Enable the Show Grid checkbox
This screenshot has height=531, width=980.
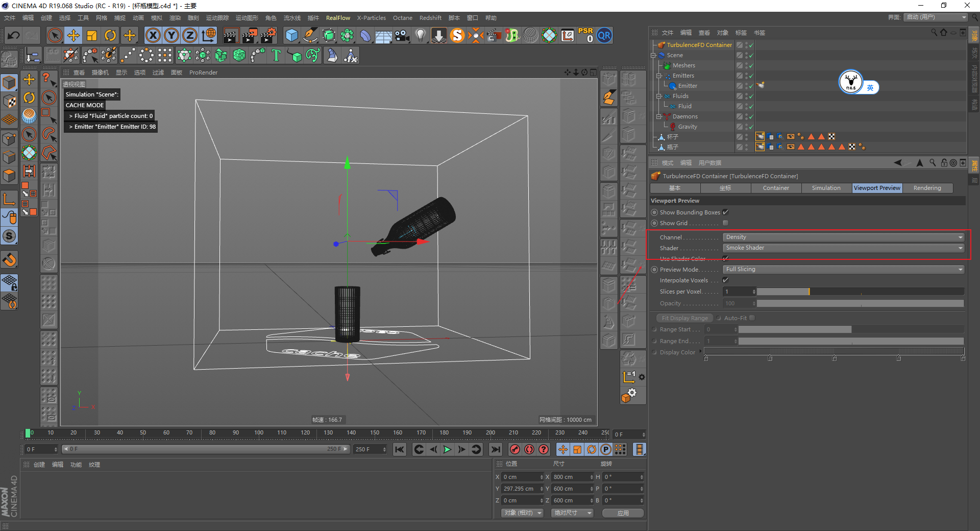pos(725,223)
